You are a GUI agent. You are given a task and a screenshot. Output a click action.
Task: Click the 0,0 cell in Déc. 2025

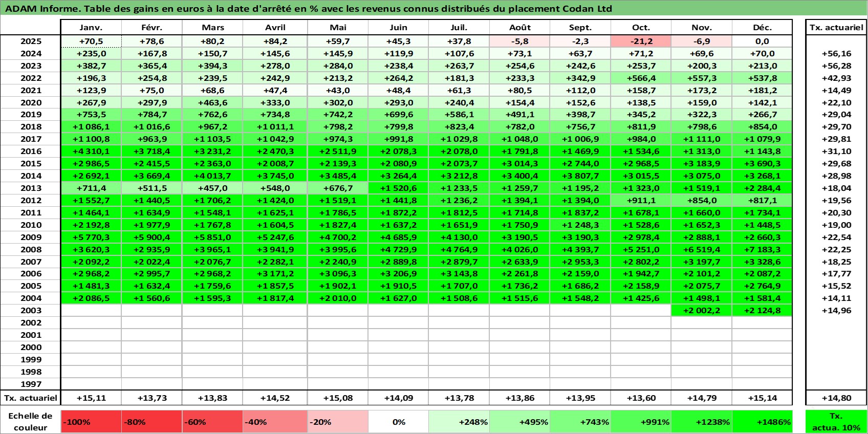coord(762,41)
